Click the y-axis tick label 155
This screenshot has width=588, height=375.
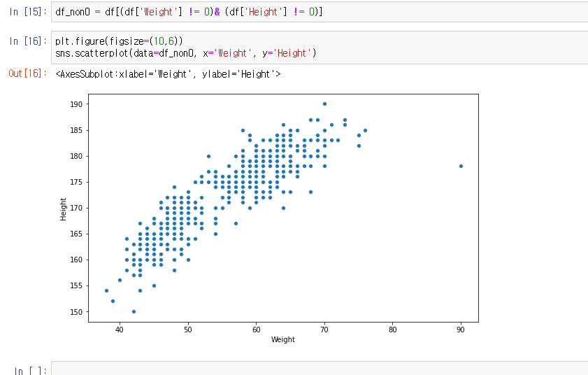coord(76,285)
